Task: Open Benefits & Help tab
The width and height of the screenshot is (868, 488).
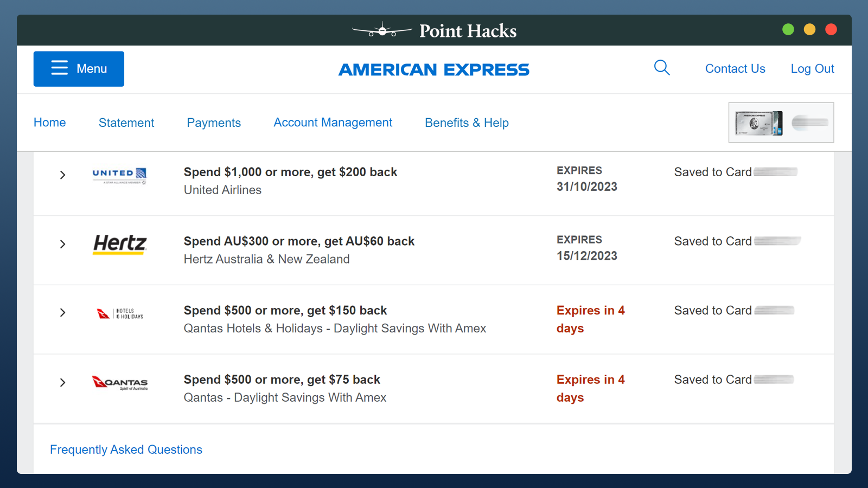Action: coord(467,123)
